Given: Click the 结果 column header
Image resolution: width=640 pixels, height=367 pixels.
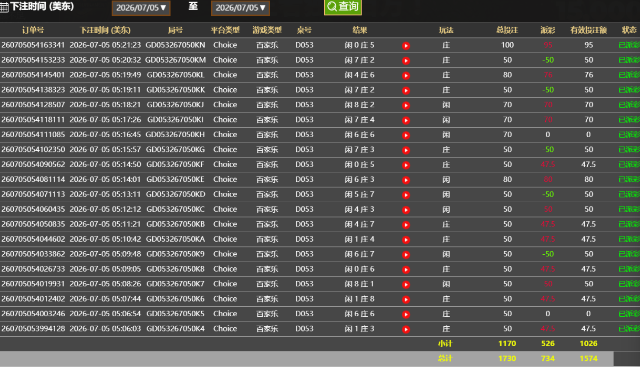Looking at the screenshot, I should coord(360,30).
